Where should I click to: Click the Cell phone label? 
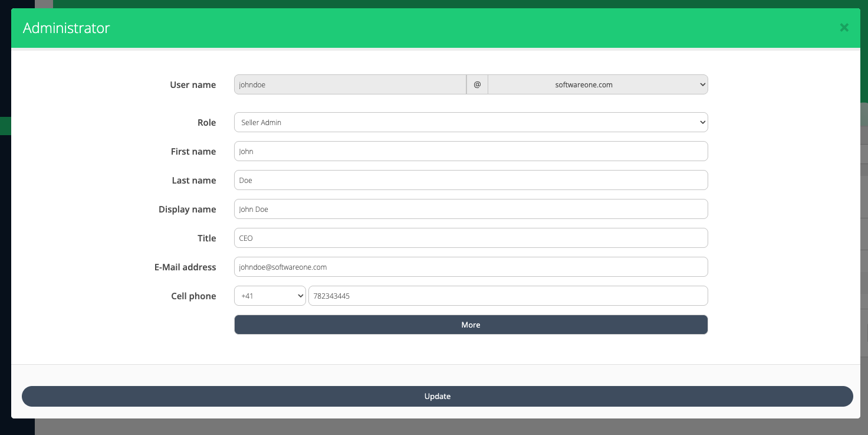(193, 296)
